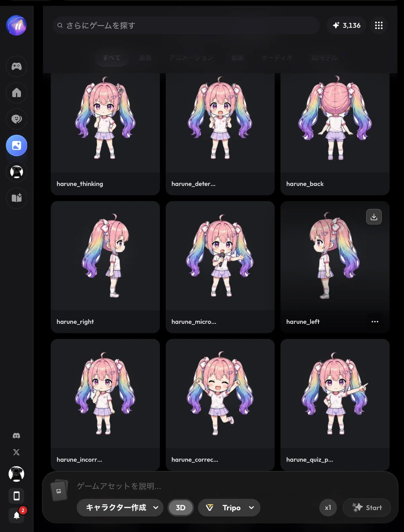The height and width of the screenshot is (532, 404).
Task: Expand the キャラクター作成 dropdown
Action: tap(120, 507)
